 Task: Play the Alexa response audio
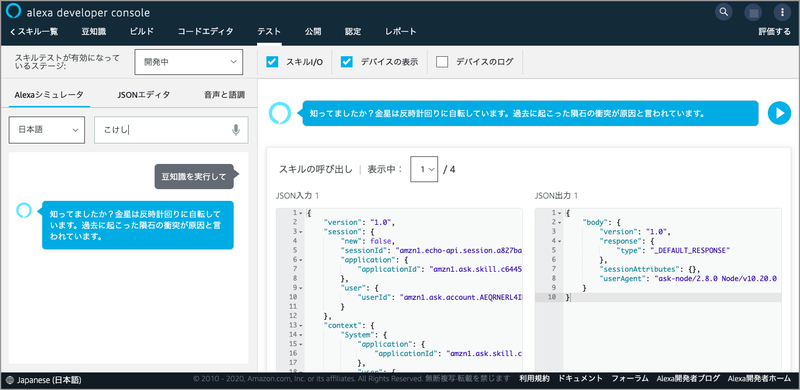[x=779, y=113]
